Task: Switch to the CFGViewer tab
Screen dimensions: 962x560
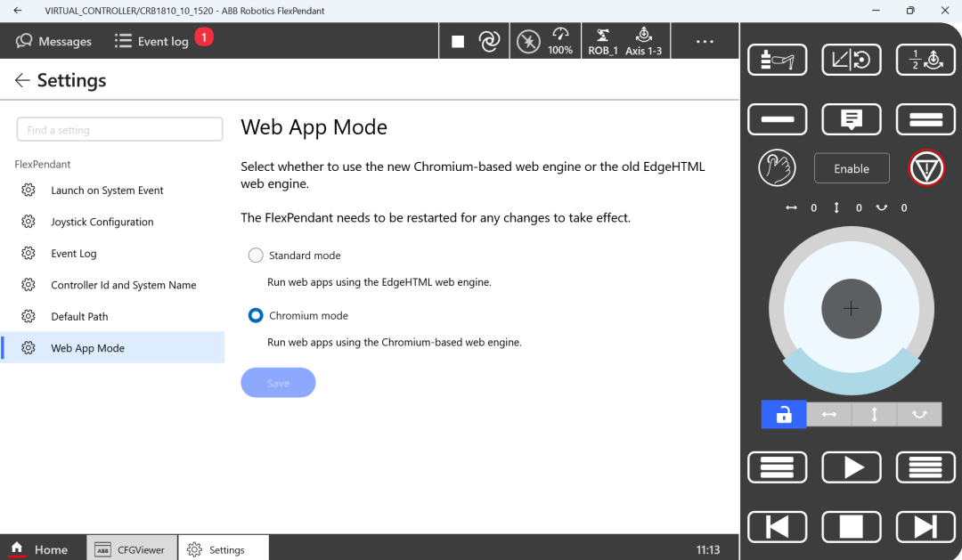Action: tap(131, 549)
